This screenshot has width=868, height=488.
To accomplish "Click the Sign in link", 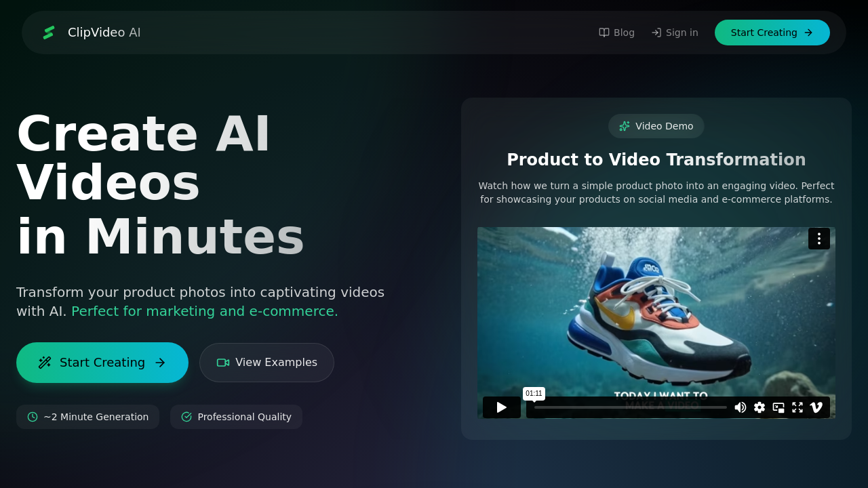I will click(x=674, y=33).
